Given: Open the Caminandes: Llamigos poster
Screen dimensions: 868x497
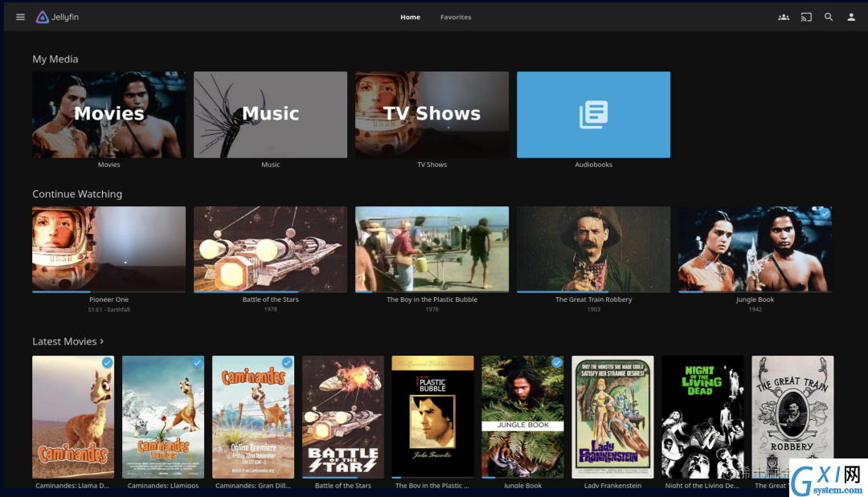Looking at the screenshot, I should point(163,417).
